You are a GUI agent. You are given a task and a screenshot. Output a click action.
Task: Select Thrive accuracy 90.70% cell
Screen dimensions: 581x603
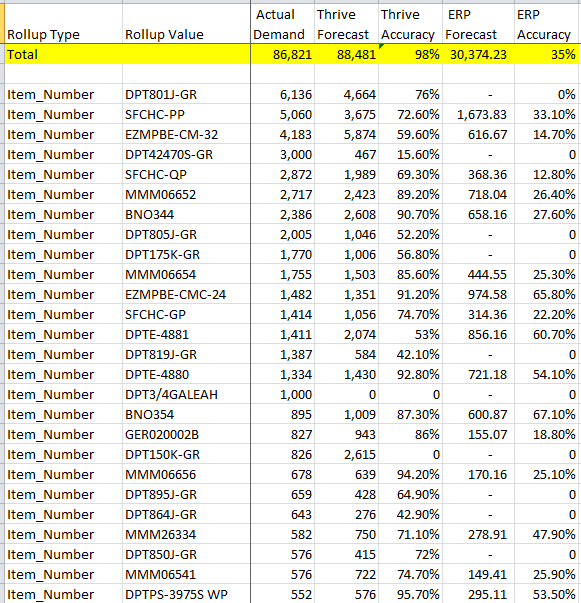(410, 214)
